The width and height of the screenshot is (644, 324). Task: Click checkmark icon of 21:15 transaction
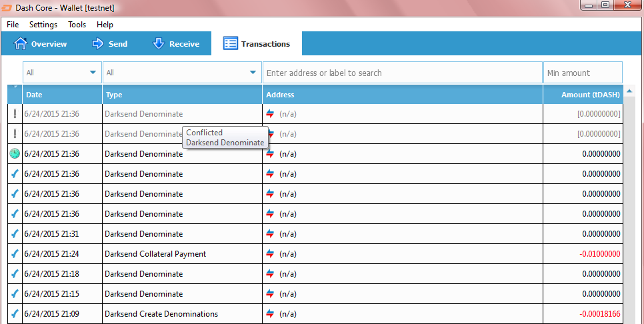click(15, 294)
